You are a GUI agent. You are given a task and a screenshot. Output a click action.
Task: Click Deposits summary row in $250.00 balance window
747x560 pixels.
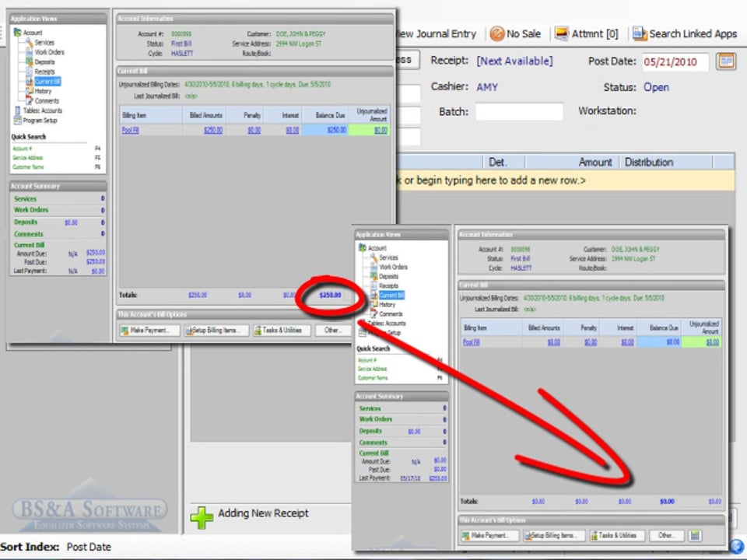[58, 222]
